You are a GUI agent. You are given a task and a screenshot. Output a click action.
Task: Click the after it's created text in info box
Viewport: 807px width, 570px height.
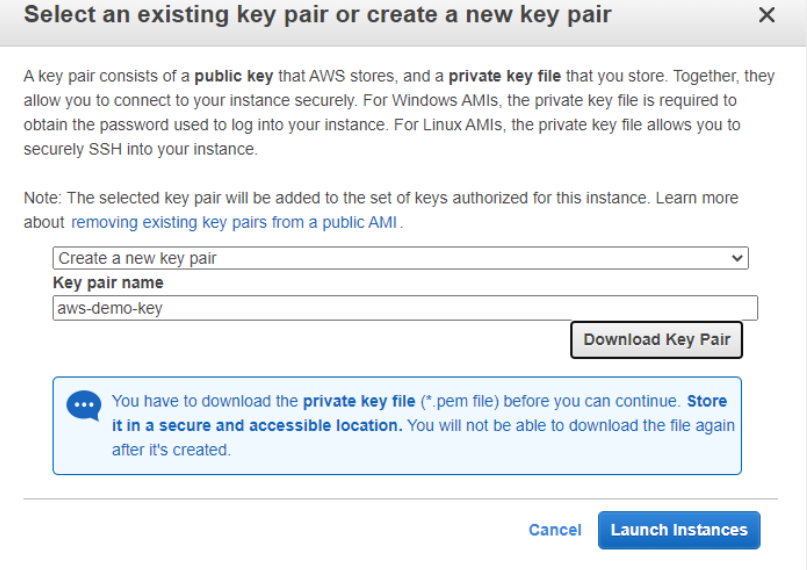point(171,450)
